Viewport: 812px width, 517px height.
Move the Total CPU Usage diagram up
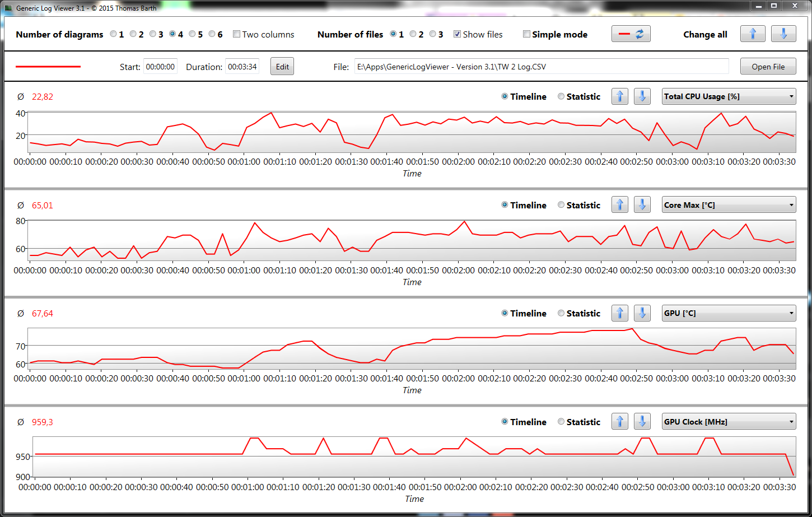pos(619,96)
